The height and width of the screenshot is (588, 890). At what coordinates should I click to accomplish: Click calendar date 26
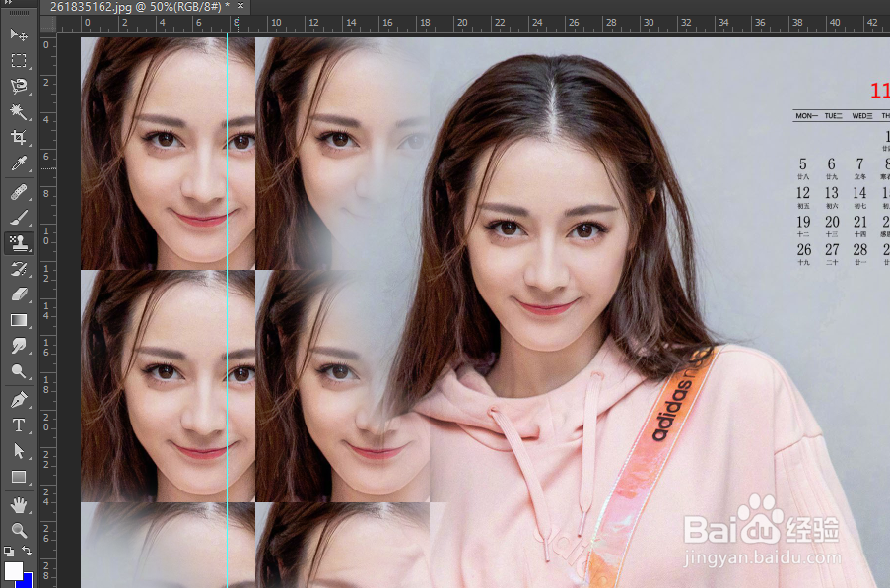click(x=803, y=250)
